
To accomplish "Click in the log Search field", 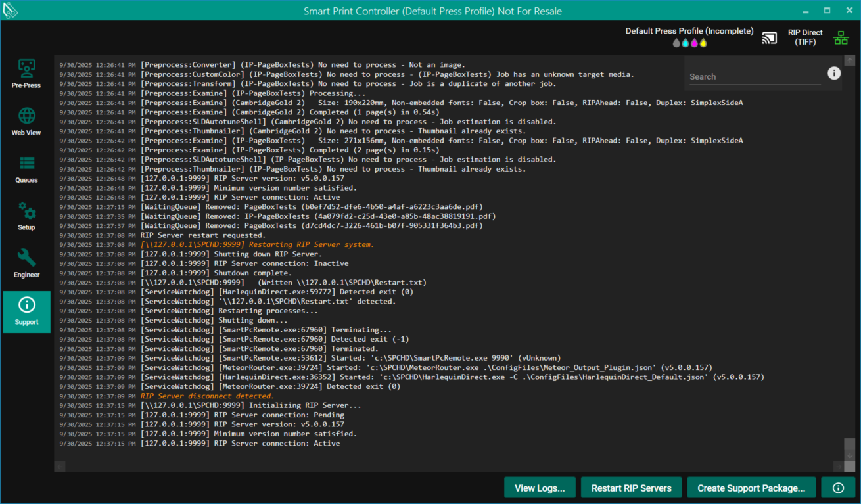I will pyautogui.click(x=755, y=77).
